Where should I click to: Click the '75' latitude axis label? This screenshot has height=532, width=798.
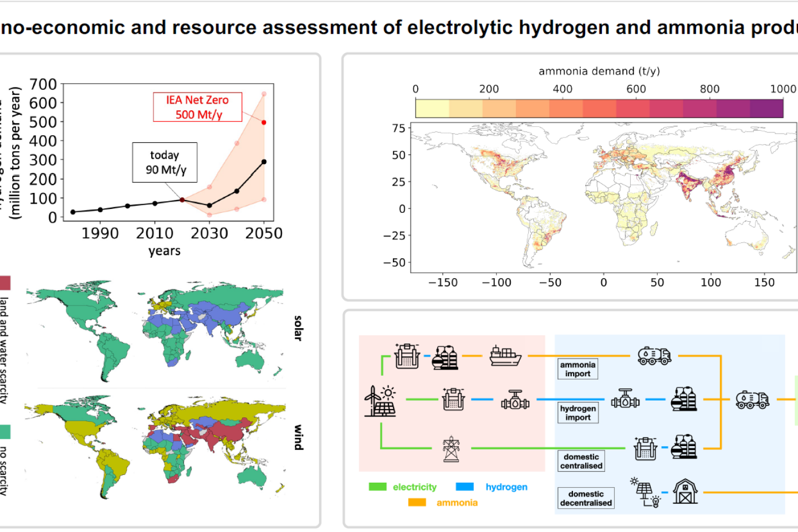point(399,129)
